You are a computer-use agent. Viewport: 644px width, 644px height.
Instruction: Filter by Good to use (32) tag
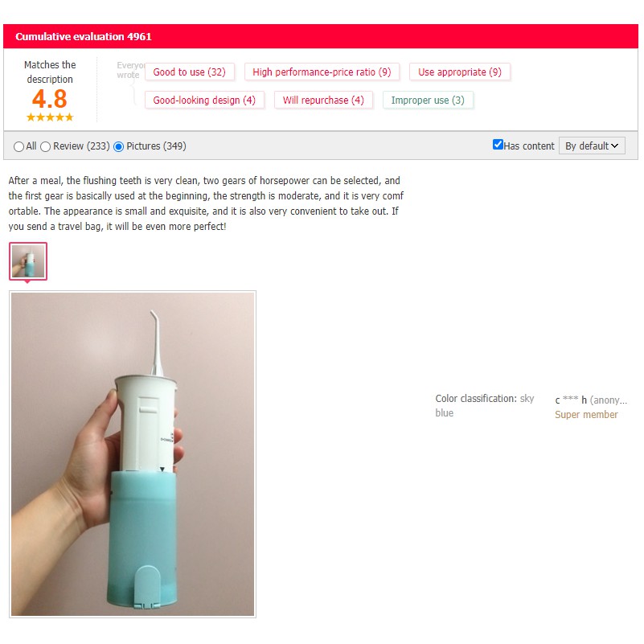(189, 72)
